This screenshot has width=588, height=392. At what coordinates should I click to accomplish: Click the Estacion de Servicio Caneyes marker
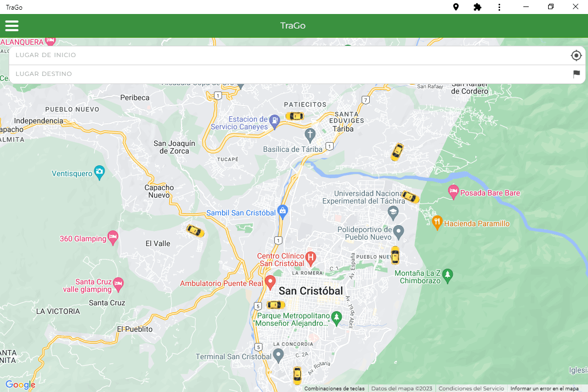tap(275, 121)
